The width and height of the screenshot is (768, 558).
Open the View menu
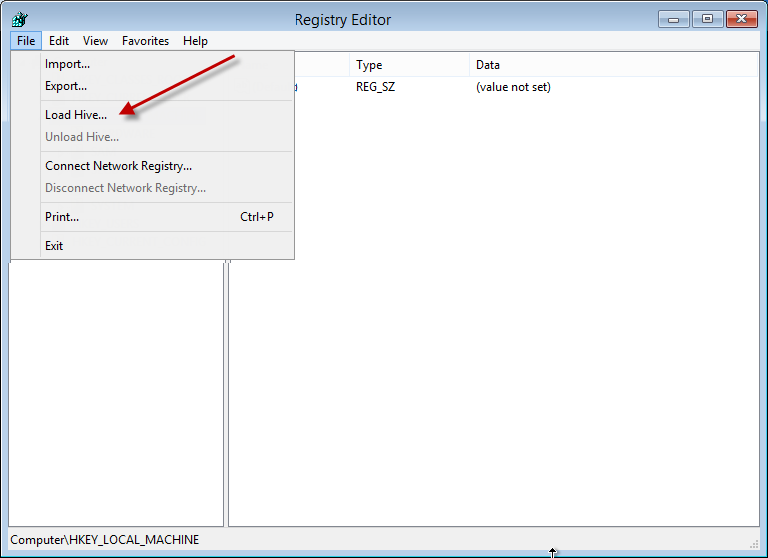pyautogui.click(x=95, y=41)
